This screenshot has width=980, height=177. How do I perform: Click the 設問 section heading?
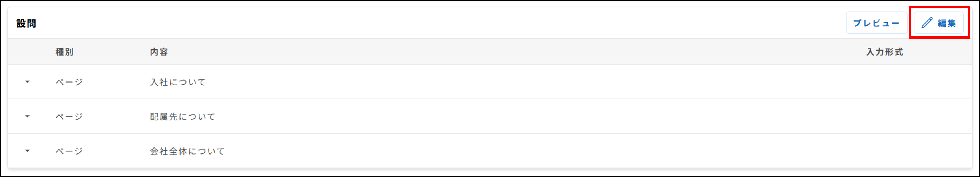[26, 23]
